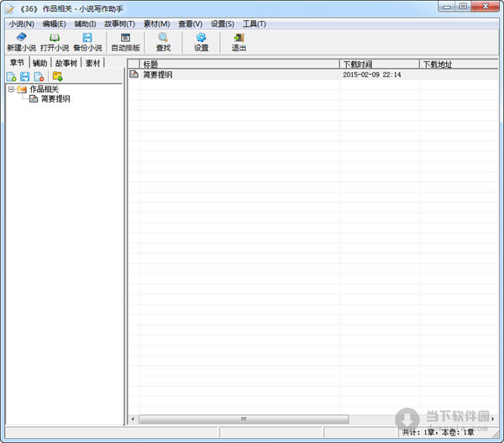Click the delete chapter icon with red minus
Image resolution: width=504 pixels, height=443 pixels.
[x=39, y=76]
